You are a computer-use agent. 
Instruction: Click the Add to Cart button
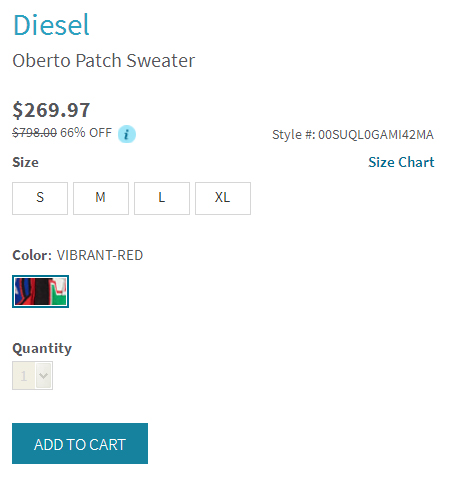(x=80, y=443)
